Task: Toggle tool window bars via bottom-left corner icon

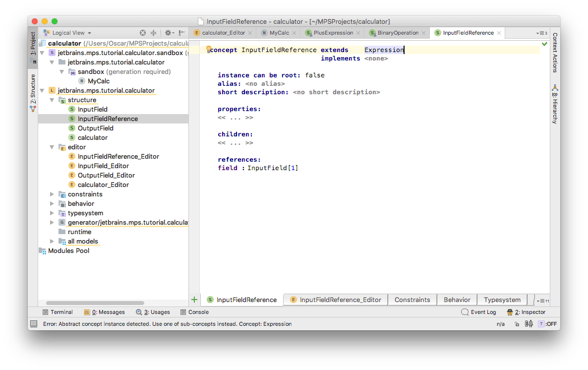Action: 34,324
